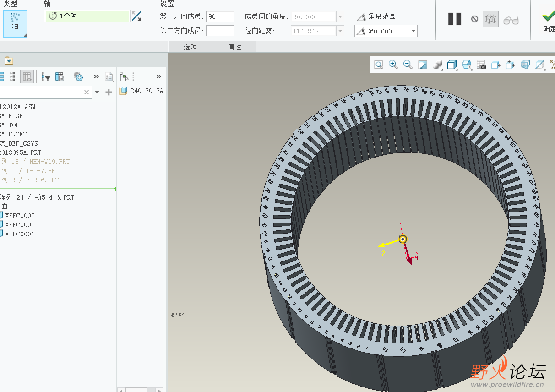Select the NHN-W69.PRT pattern item
Screen dimensions: 555x392
[x=35, y=162]
